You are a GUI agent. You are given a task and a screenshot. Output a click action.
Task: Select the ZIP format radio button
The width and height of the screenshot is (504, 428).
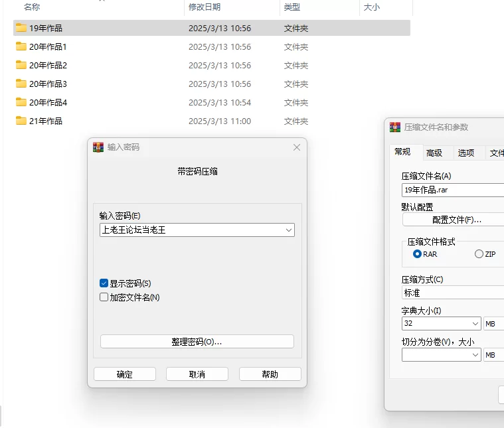(x=479, y=254)
